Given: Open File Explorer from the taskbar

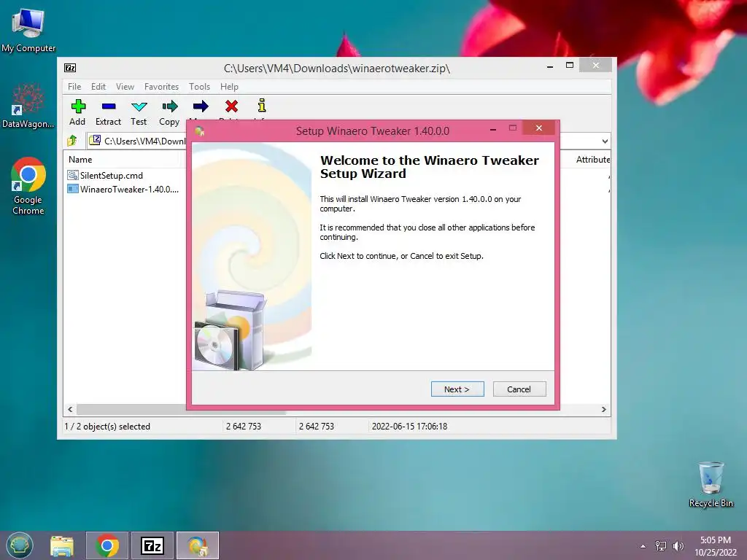Looking at the screenshot, I should (62, 545).
